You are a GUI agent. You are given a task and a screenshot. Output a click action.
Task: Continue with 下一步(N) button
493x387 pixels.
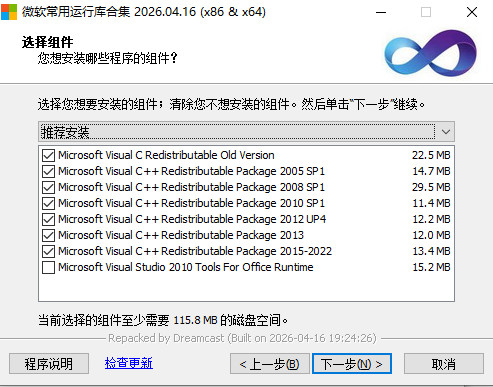click(352, 364)
